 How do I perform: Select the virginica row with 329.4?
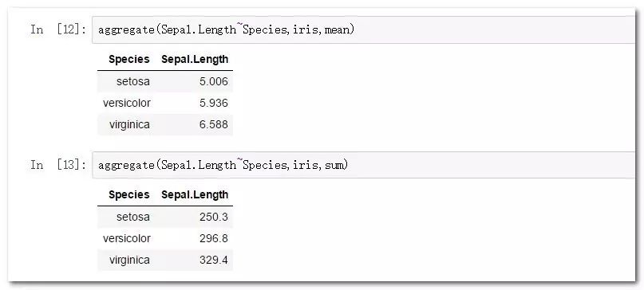pos(165,260)
